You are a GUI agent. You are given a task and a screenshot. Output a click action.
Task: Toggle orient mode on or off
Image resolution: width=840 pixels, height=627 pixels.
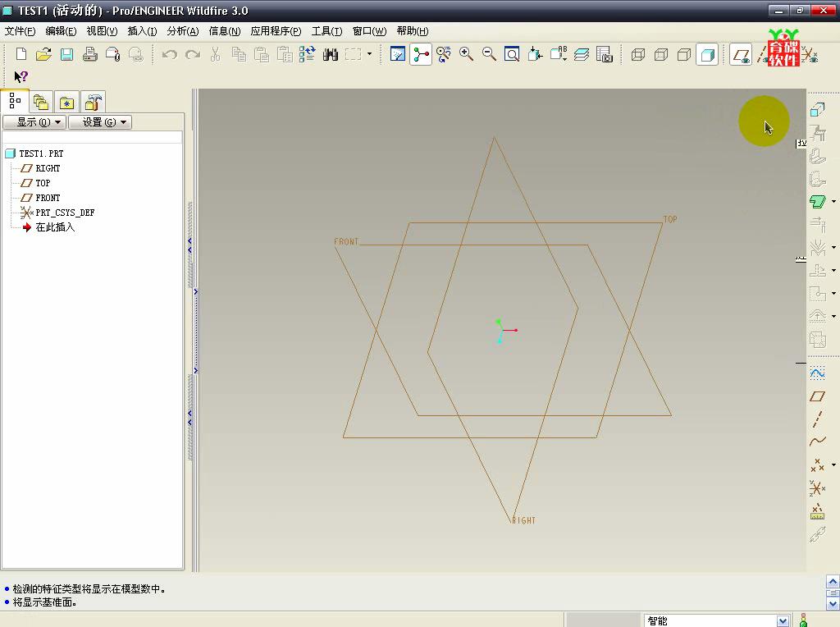coord(444,54)
